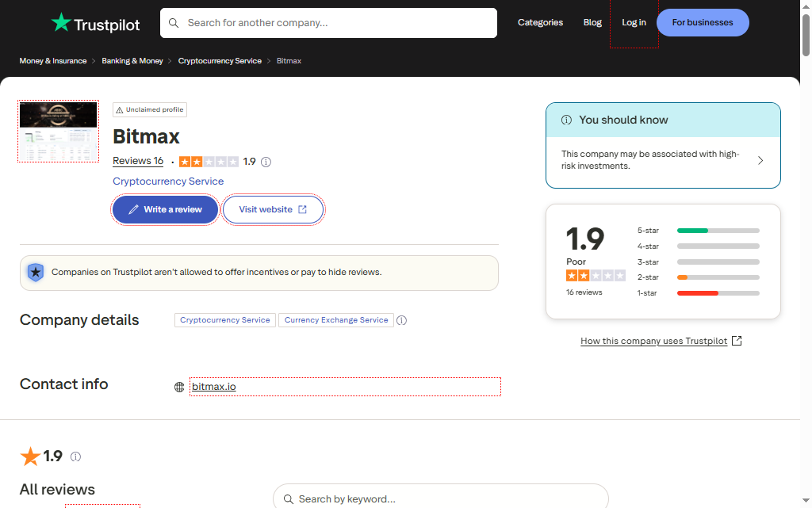Select the Currency Exchange Service tag
The width and height of the screenshot is (812, 508).
pyautogui.click(x=336, y=320)
